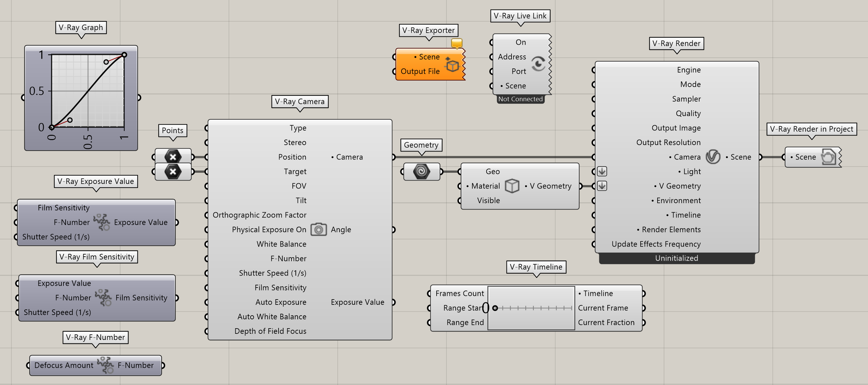Click the Material input on V Geometry component
This screenshot has width=868, height=385.
click(x=483, y=186)
